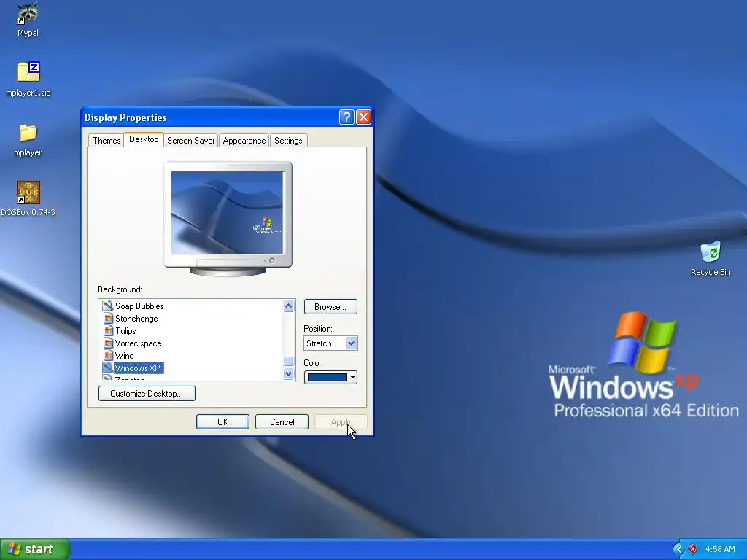Screen dimensions: 747x560
Task: Switch to the Screen Saver tab
Action: [190, 141]
